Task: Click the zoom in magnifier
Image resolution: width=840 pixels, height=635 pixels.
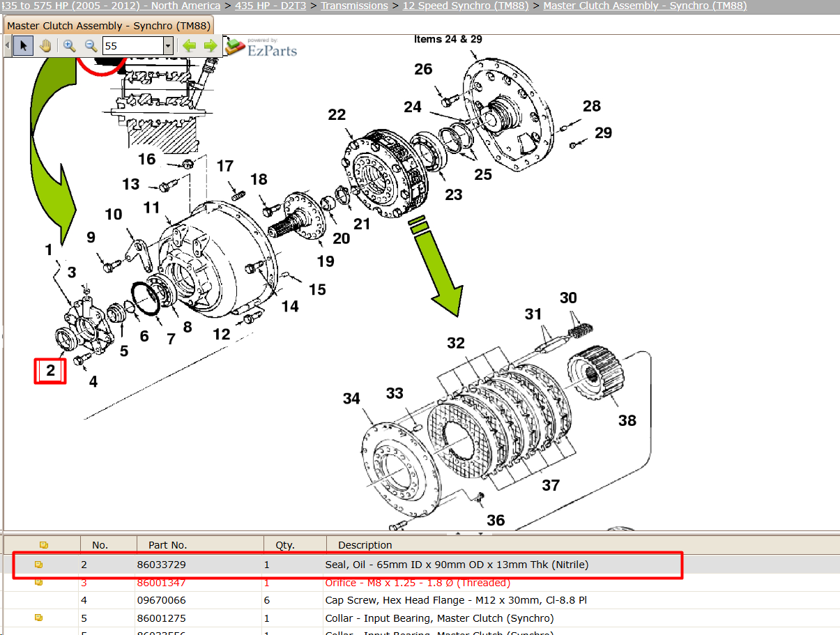Action: tap(69, 46)
